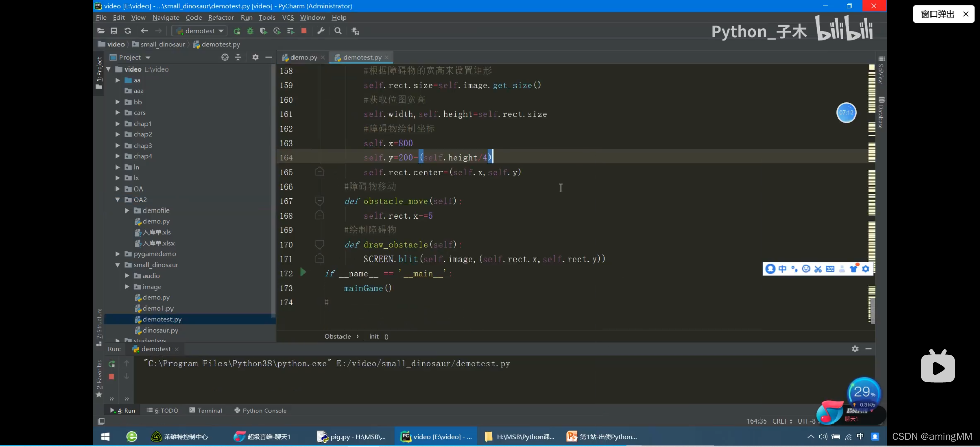Click Locate current file target icon
This screenshot has height=447, width=980.
tap(225, 57)
